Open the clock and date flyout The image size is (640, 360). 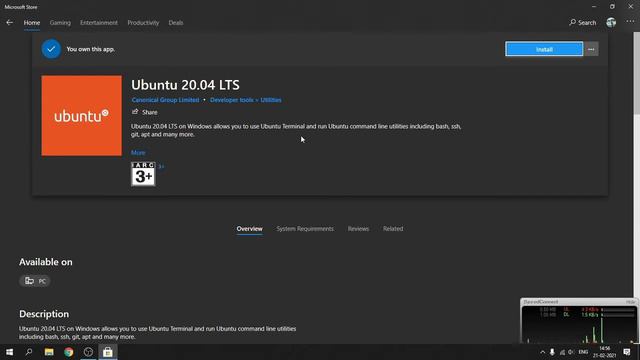(x=604, y=352)
